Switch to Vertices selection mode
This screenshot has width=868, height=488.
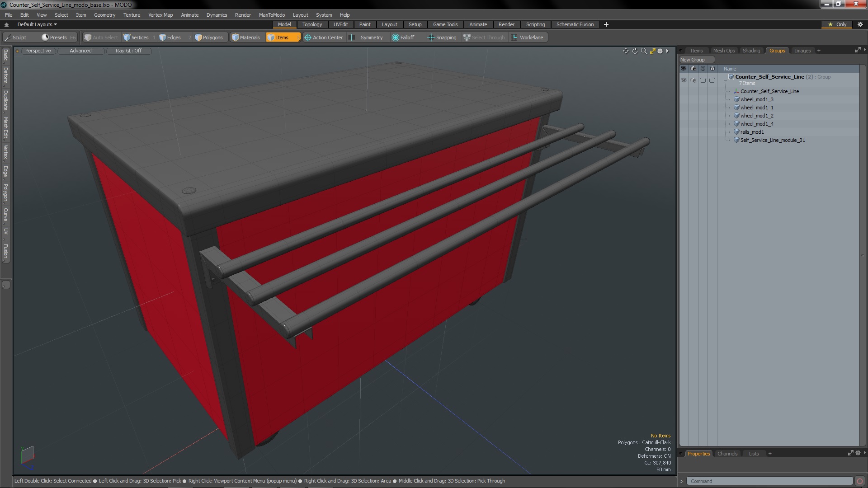coord(137,38)
